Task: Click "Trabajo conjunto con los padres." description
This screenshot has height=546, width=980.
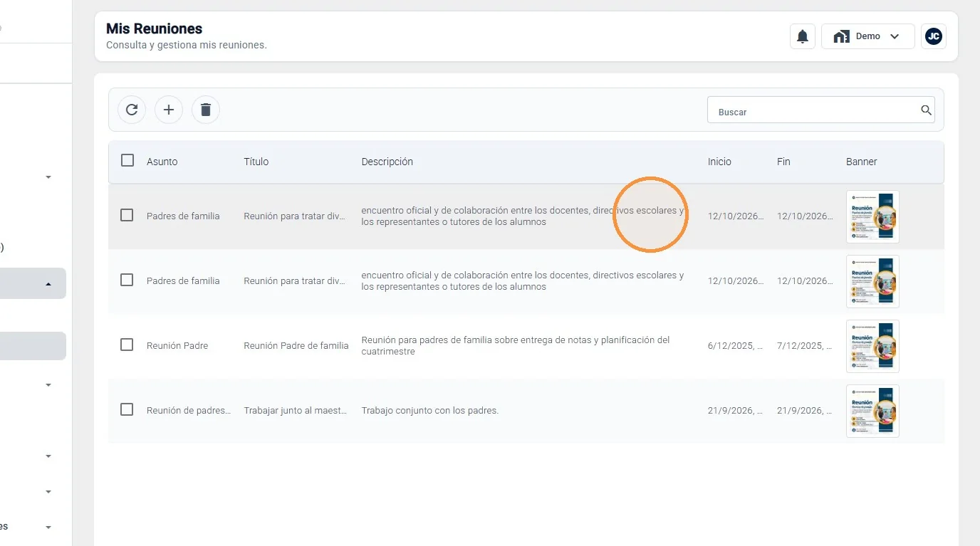Action: click(430, 411)
